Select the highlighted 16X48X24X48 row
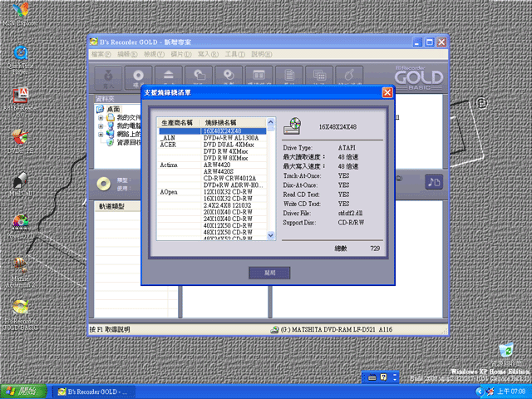 (212, 131)
